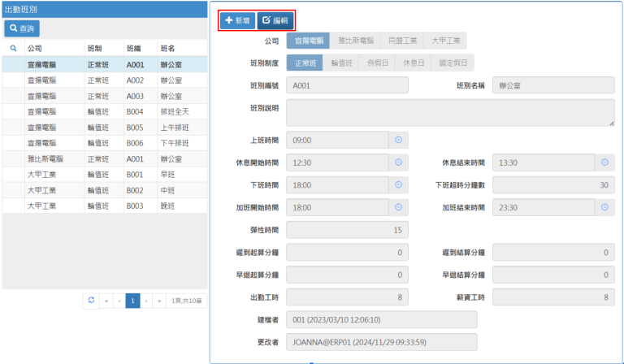
Task: Select page 1 in the pager
Action: pyautogui.click(x=132, y=301)
